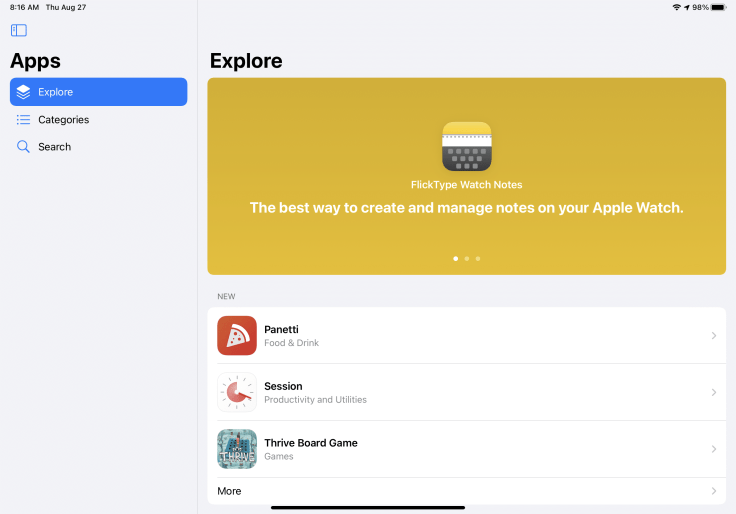The image size is (736, 514).
Task: Click the banner tagline about Apple Watch notes
Action: click(467, 208)
